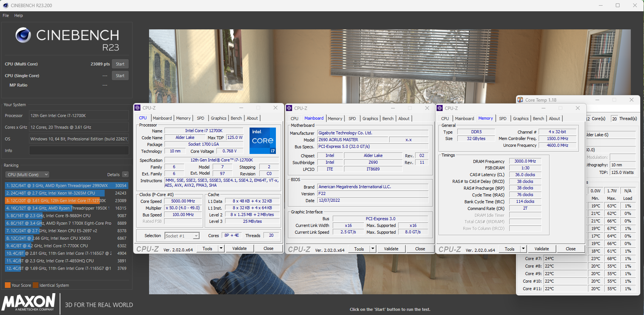Open SPD tab in first CPU-Z window
644x315 pixels.
point(201,118)
